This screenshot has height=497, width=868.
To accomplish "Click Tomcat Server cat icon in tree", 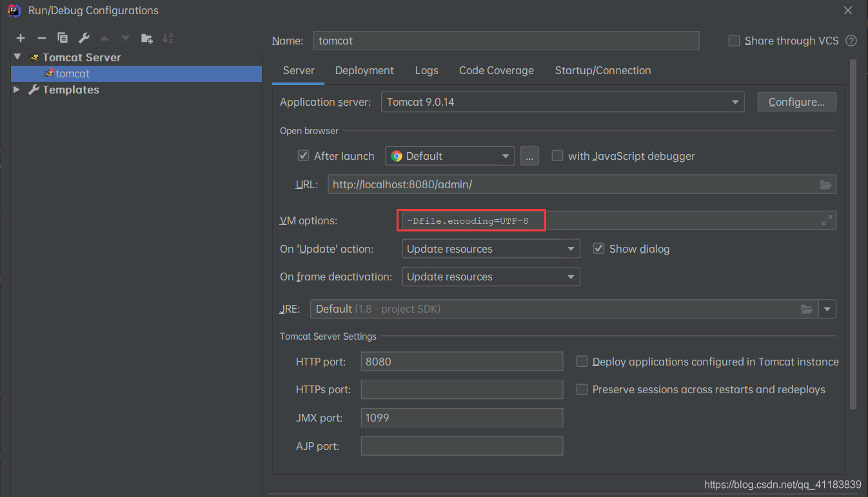I will (34, 57).
